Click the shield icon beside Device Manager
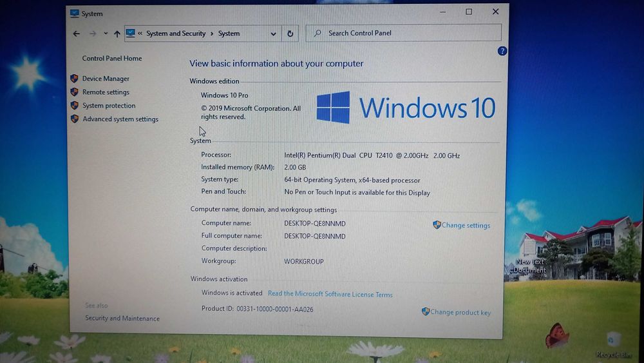644x363 pixels. 74,78
